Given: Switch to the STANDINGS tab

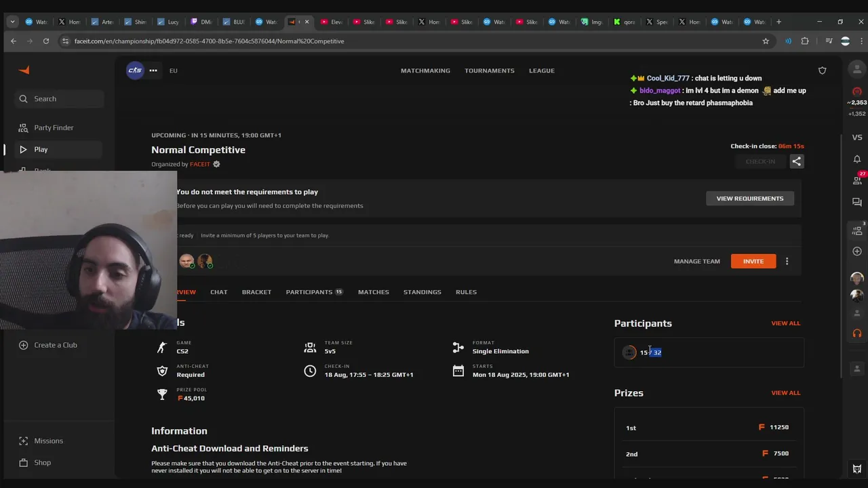Looking at the screenshot, I should pyautogui.click(x=422, y=292).
